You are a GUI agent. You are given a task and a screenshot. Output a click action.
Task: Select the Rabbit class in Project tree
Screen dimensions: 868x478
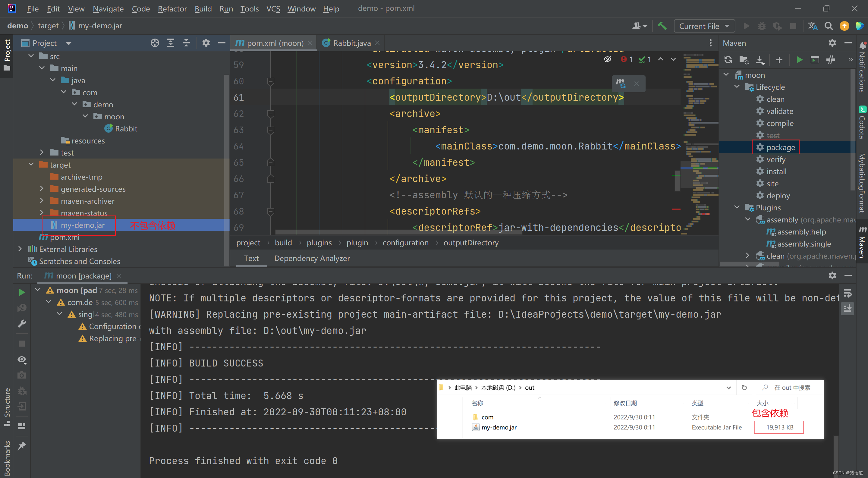click(x=126, y=128)
